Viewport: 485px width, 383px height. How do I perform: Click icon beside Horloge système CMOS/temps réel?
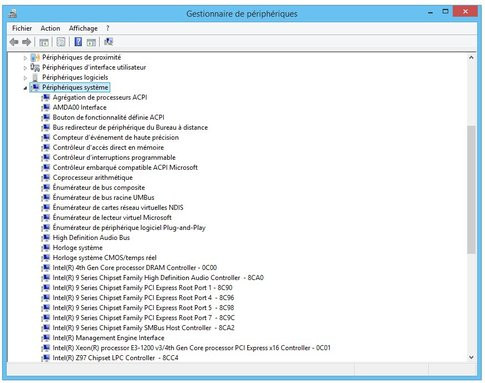[x=46, y=258]
